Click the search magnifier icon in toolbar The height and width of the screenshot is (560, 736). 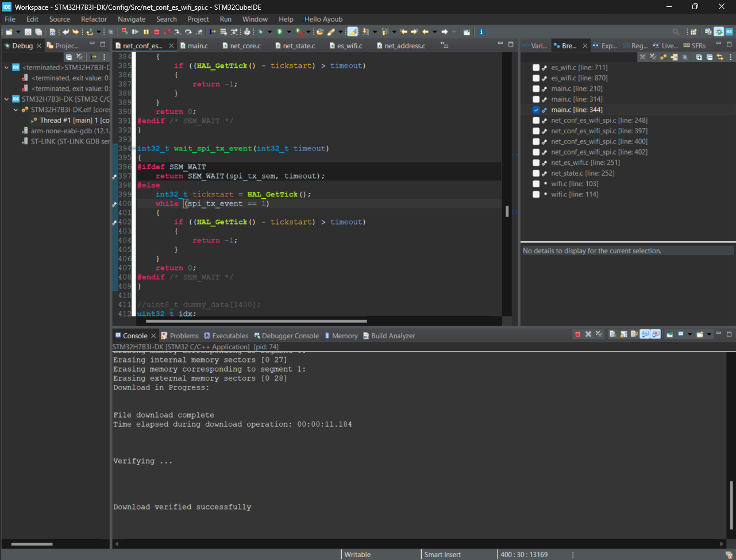676,32
